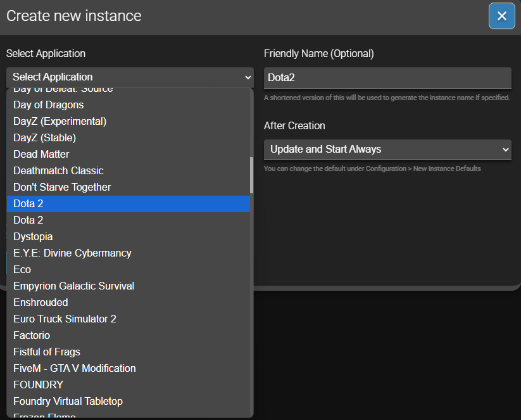Select Eco application
The height and width of the screenshot is (420, 521).
129,270
